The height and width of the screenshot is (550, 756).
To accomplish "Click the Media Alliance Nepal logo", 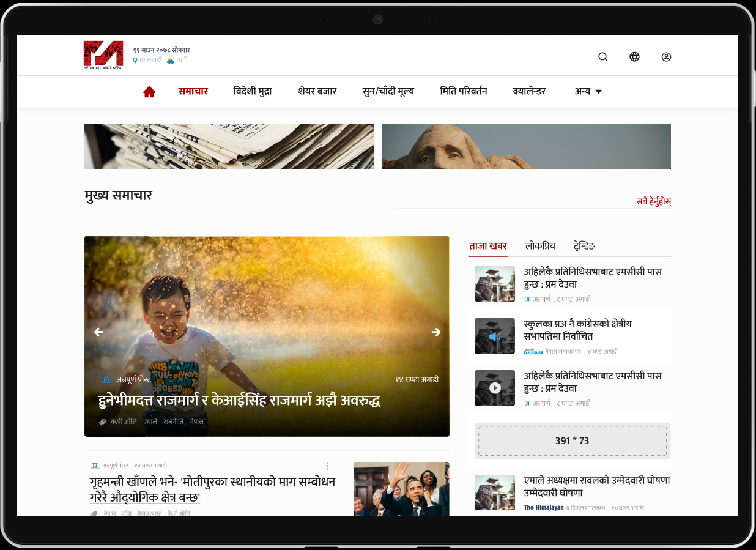I will tap(103, 55).
